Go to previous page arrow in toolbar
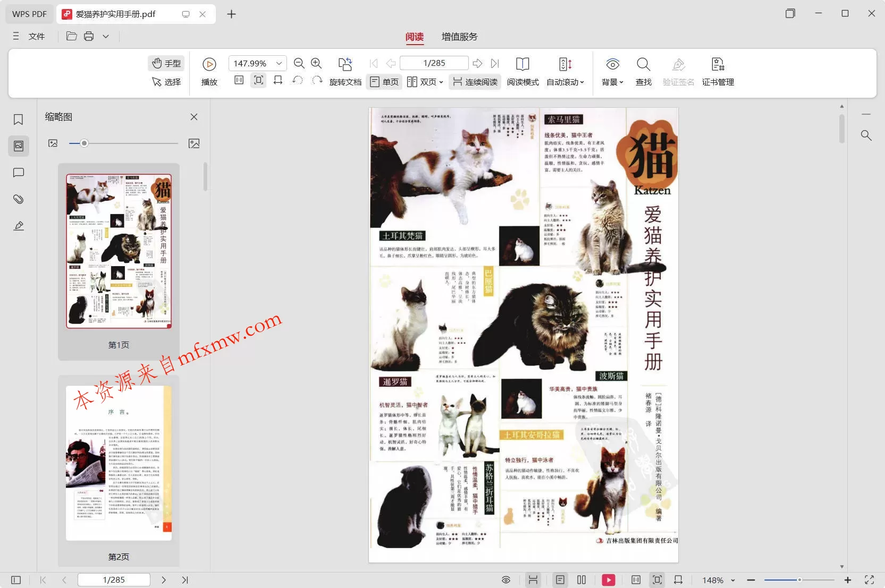Screen dimensions: 885x588 [x=391, y=63]
